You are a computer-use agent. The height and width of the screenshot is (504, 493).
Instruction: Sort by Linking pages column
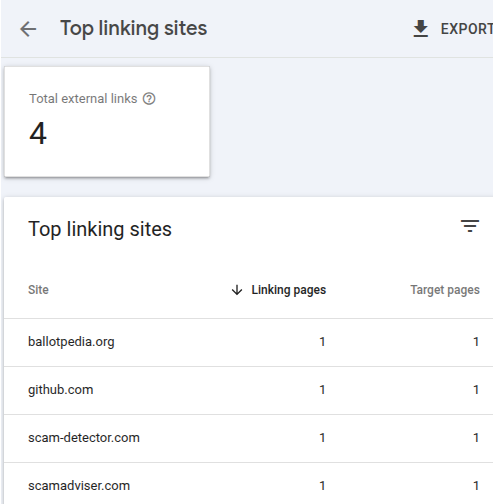tap(289, 290)
